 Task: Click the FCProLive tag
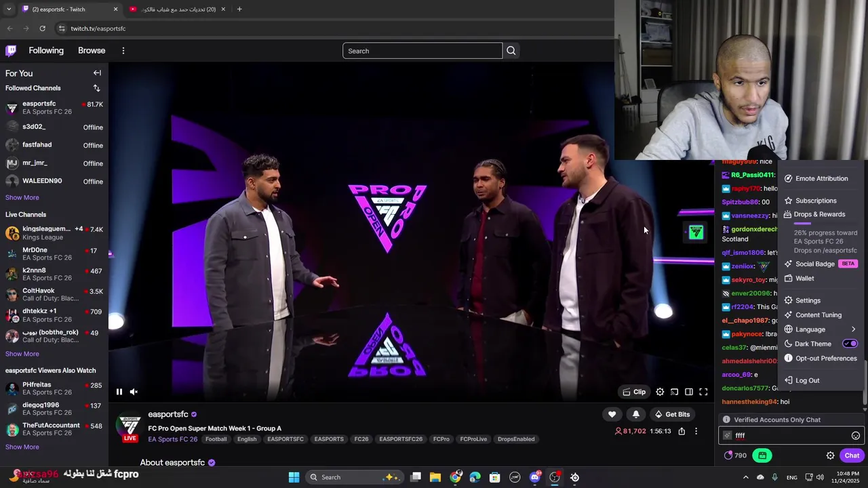point(473,439)
